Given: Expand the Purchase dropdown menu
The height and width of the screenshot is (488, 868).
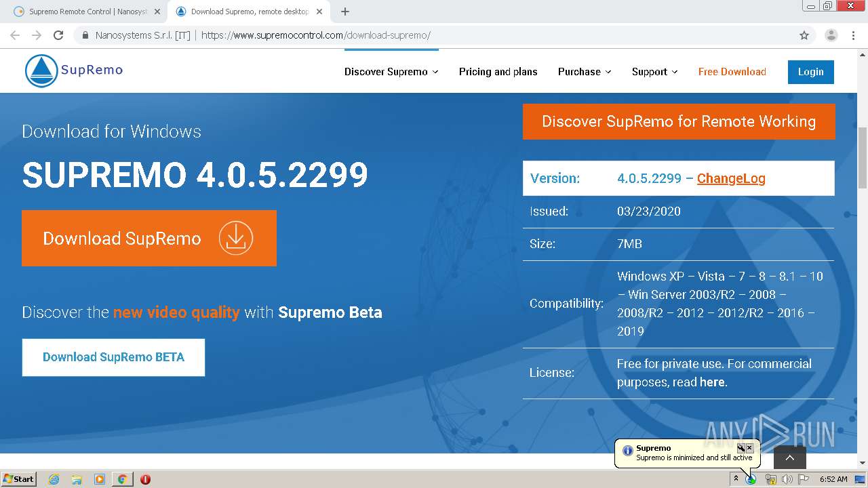Looking at the screenshot, I should click(585, 72).
